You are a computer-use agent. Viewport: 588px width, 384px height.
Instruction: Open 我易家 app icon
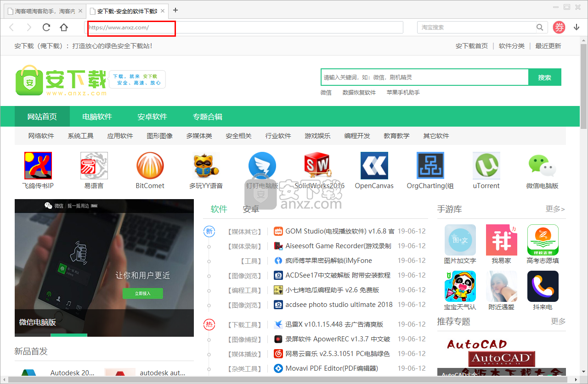(x=502, y=240)
